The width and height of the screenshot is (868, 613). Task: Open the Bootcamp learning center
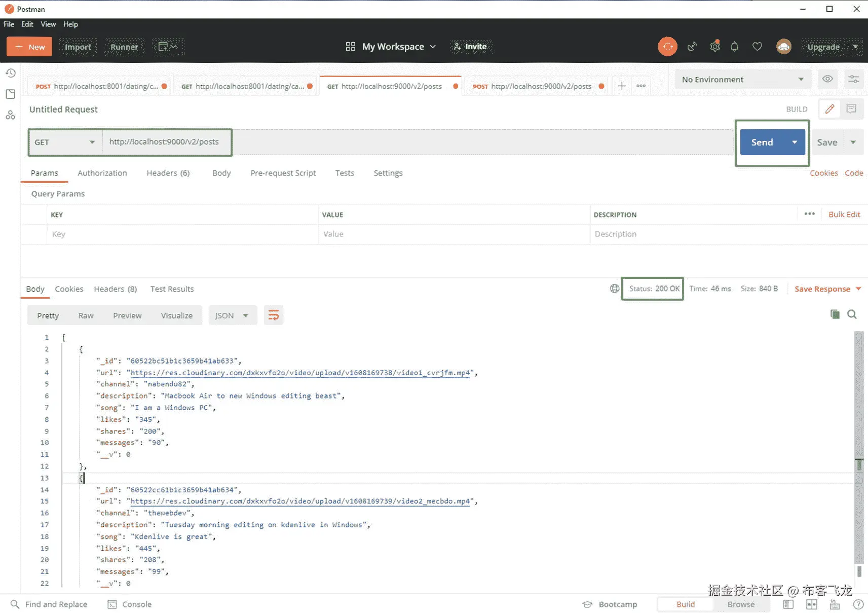tap(610, 604)
